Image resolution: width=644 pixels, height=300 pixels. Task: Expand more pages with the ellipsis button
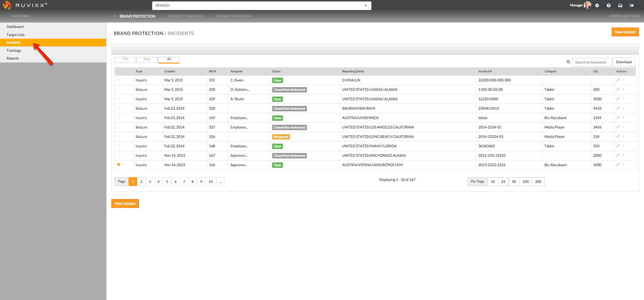(x=220, y=182)
